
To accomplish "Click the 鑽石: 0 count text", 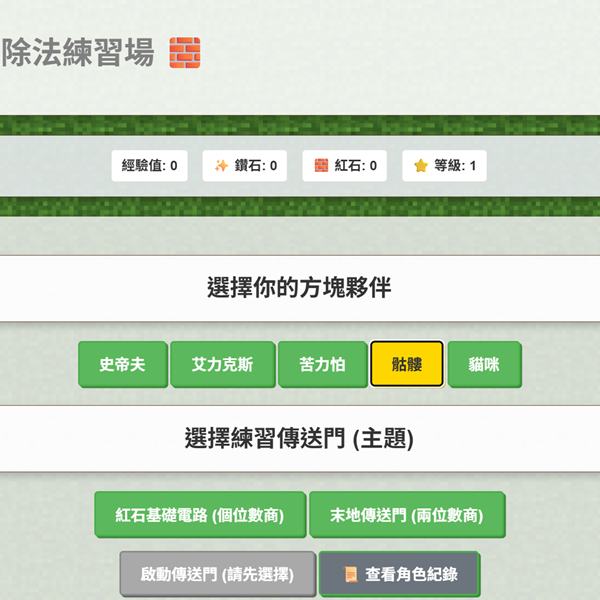I will coord(256,166).
